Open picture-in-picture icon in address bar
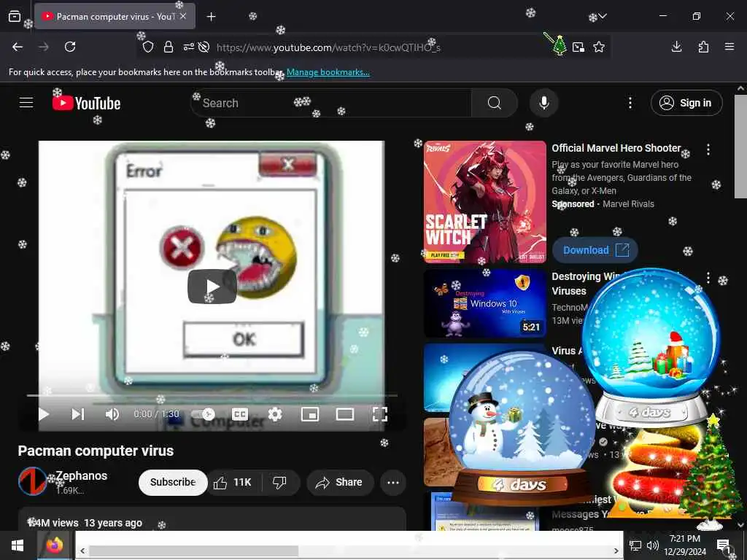This screenshot has width=747, height=560. click(578, 47)
